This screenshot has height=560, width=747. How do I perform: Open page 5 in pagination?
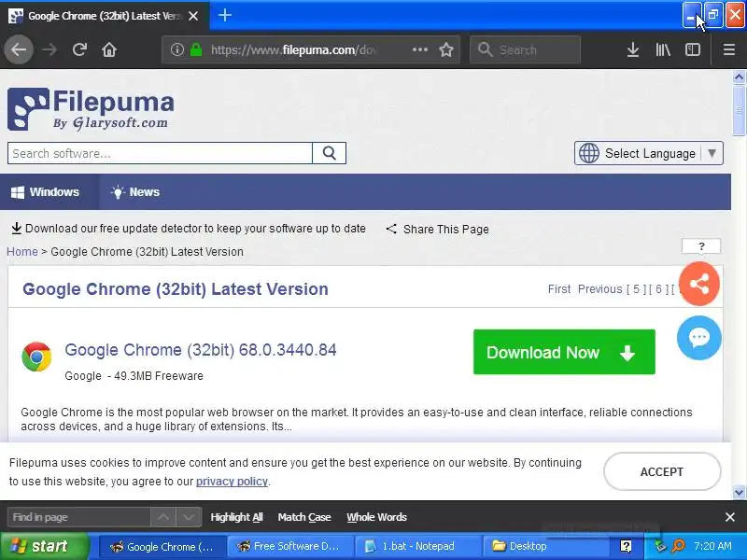(637, 289)
